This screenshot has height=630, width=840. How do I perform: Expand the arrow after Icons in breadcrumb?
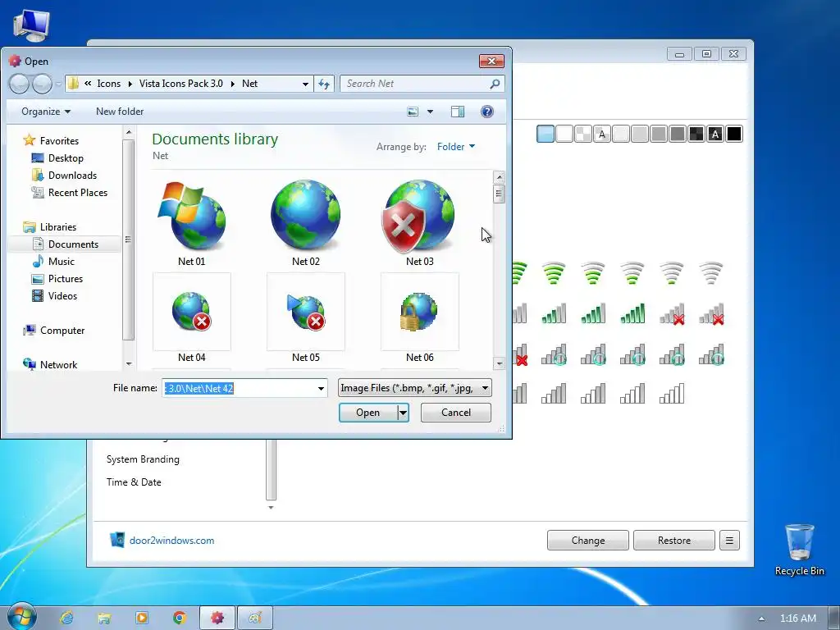(130, 84)
